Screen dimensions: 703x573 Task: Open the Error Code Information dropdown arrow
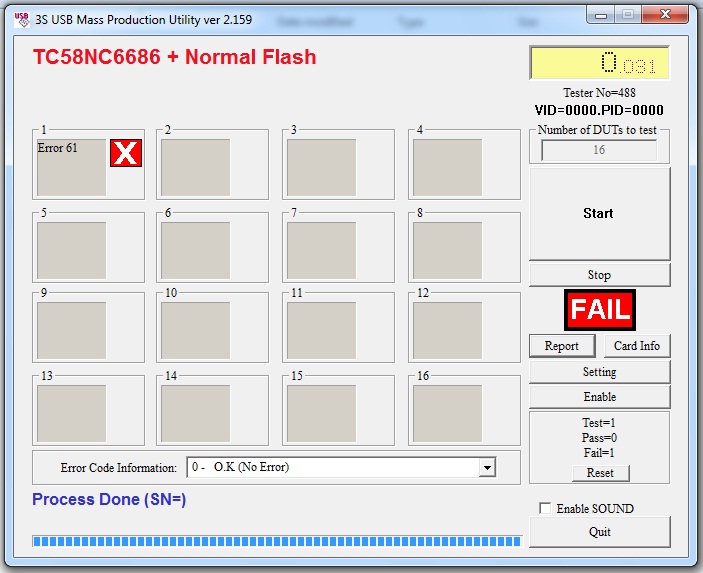[487, 468]
